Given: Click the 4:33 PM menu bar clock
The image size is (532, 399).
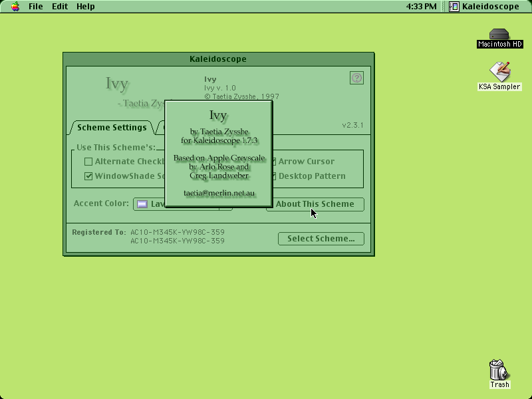Looking at the screenshot, I should (422, 7).
